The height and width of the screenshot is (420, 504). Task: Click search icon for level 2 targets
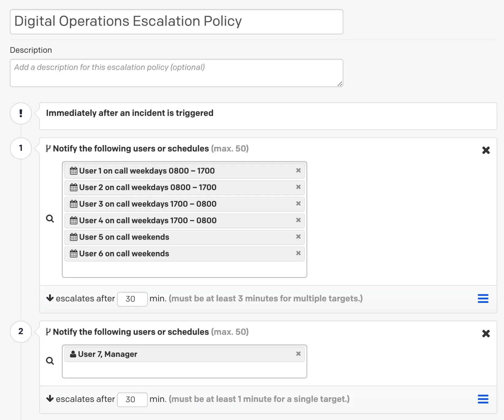(50, 361)
